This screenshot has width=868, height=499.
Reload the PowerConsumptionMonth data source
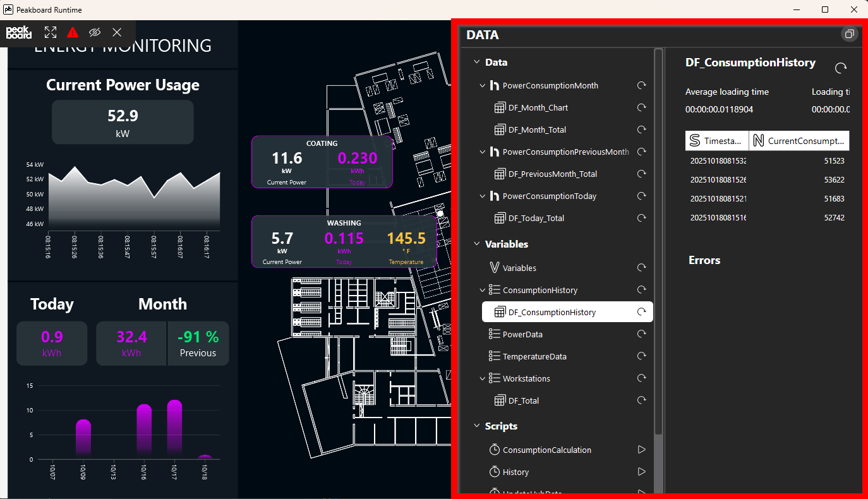[x=641, y=85]
